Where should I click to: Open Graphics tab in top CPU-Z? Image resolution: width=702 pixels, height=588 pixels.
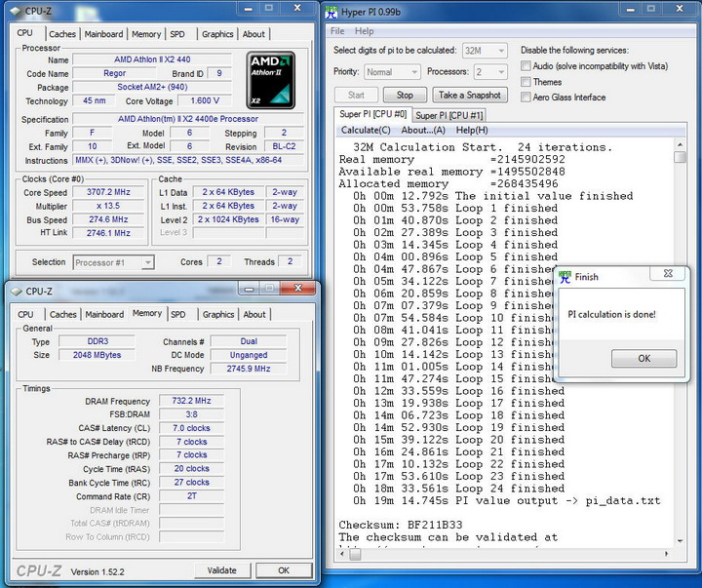tap(217, 34)
